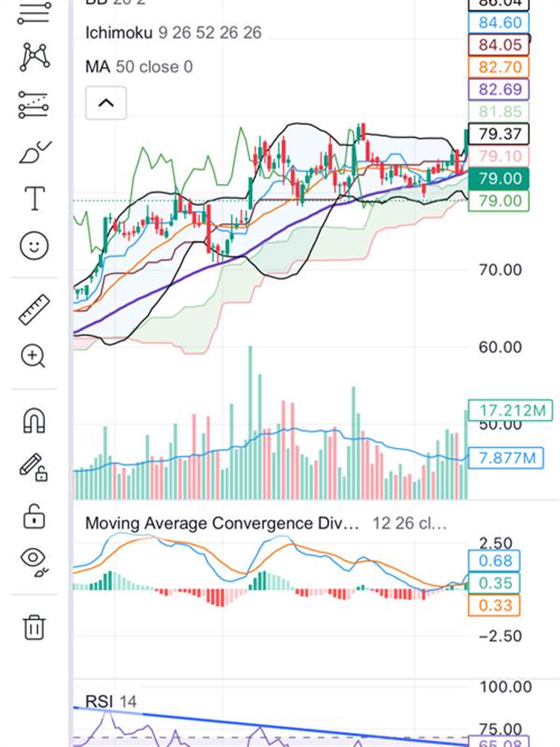Open the MA 50 close indicator label
This screenshot has height=747, width=560.
(x=139, y=66)
